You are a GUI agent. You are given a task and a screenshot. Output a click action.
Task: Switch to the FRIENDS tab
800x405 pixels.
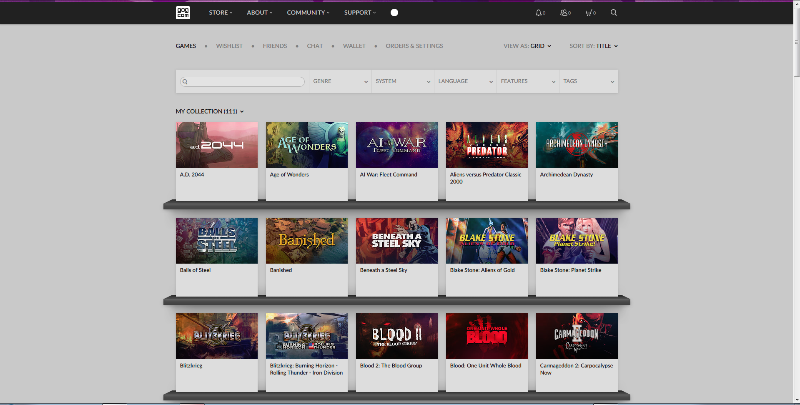pyautogui.click(x=274, y=46)
